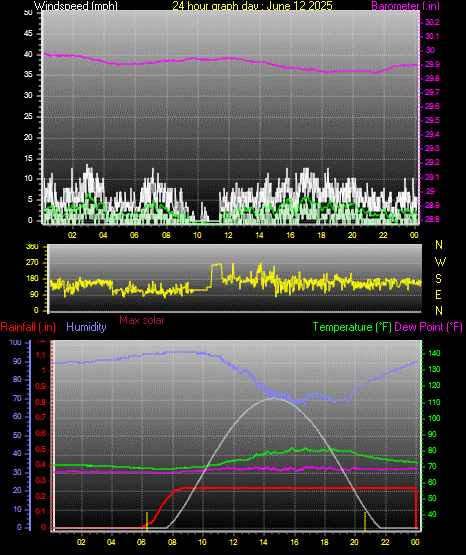The image size is (466, 555).
Task: Click the 29.9 barometer scale value
Action: 432,64
